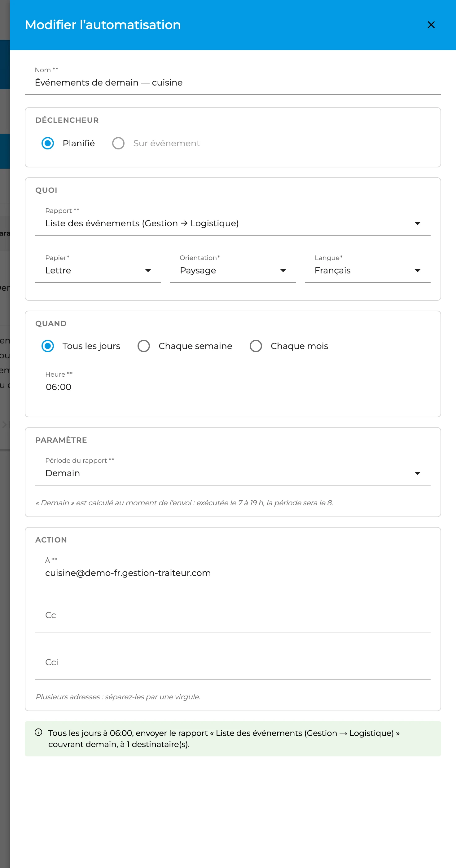The height and width of the screenshot is (868, 456).
Task: Click into the Cci field
Action: (233, 663)
